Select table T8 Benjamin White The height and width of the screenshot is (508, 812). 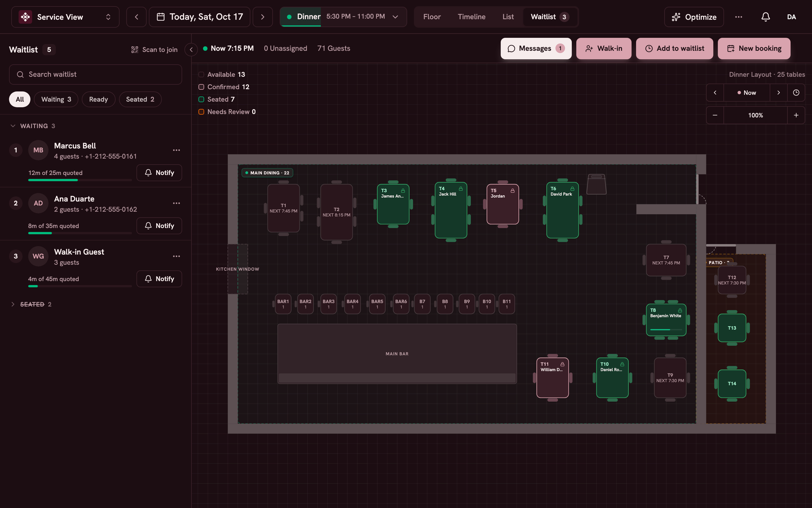coord(666,320)
